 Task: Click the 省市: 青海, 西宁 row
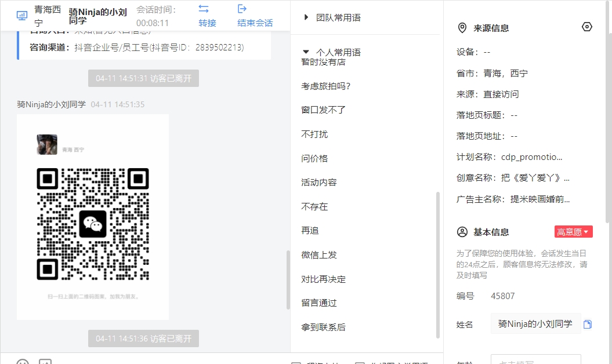pos(492,73)
